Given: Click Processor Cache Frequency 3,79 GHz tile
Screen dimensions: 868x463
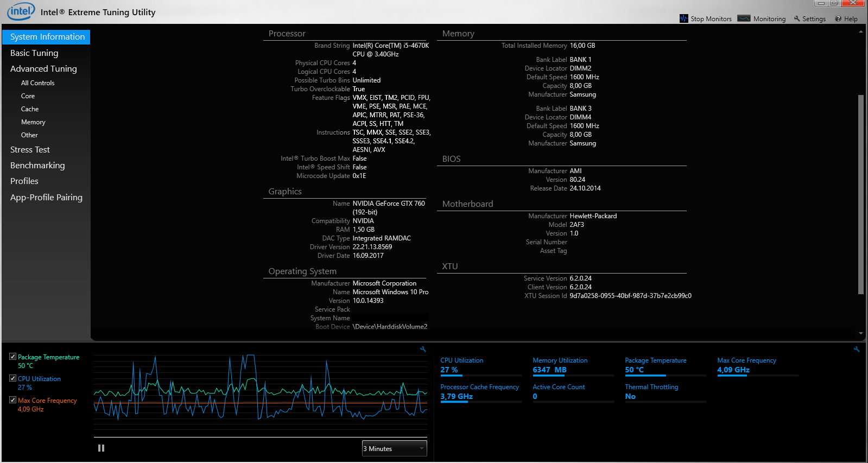Looking at the screenshot, I should [480, 392].
